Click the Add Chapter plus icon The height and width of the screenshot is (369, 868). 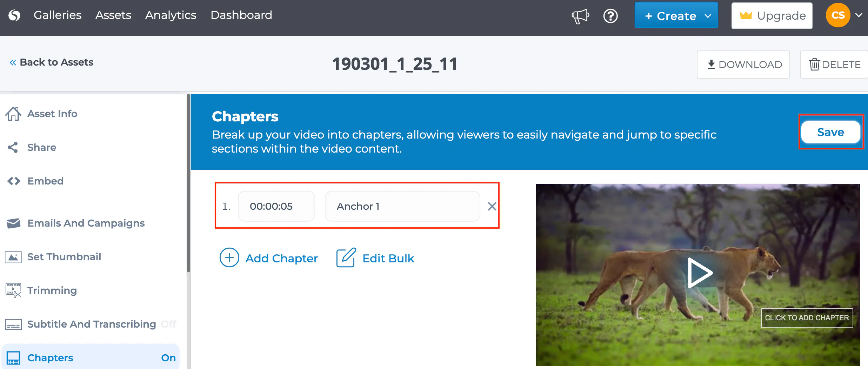click(x=229, y=258)
